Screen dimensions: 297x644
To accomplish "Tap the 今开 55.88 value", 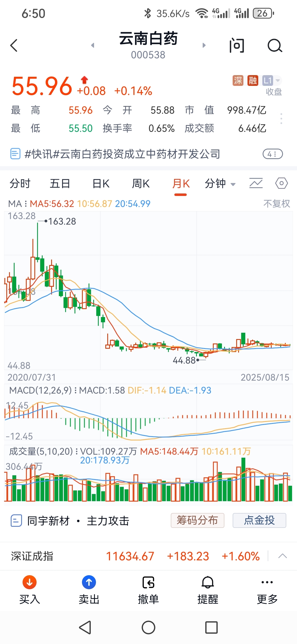I will point(163,110).
